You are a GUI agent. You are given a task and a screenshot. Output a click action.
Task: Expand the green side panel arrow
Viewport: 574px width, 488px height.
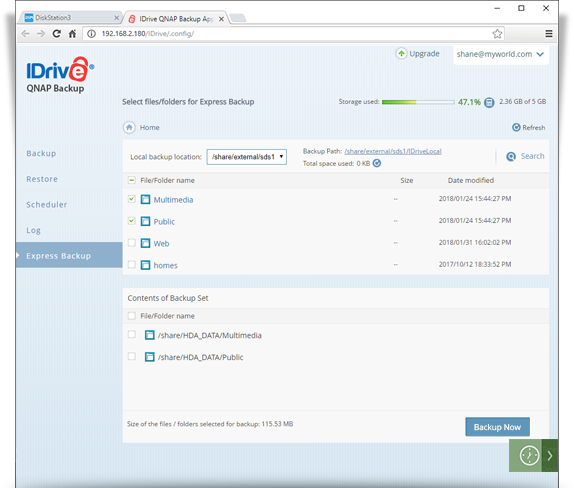550,456
